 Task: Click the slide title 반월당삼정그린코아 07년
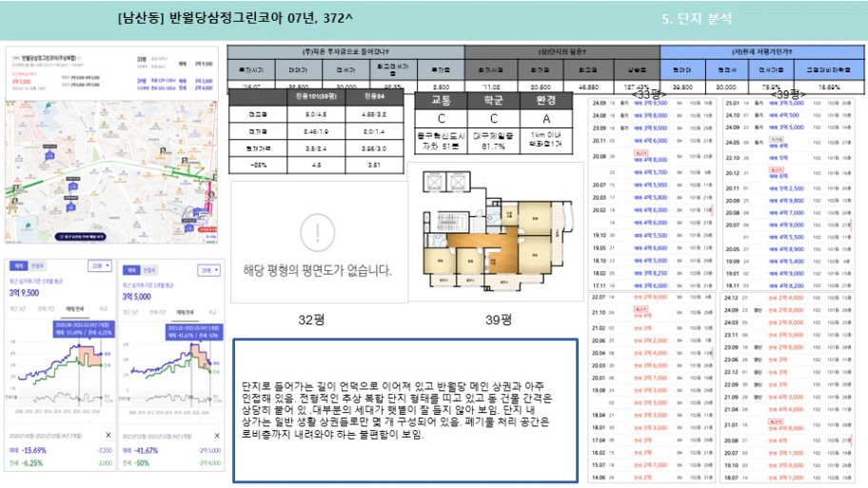[235, 18]
